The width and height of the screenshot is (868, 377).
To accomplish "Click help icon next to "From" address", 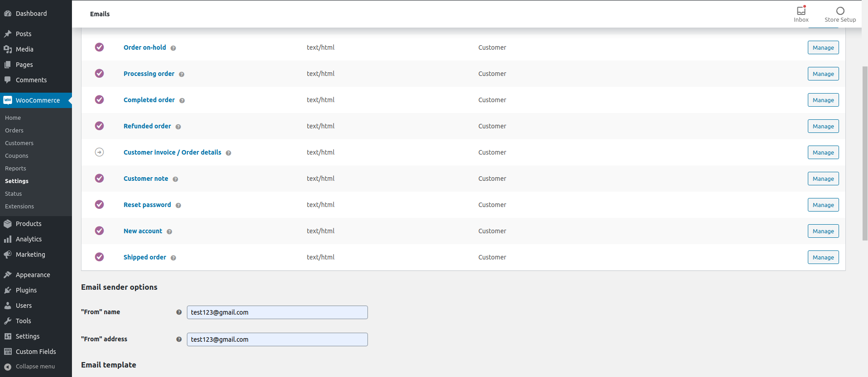I will point(179,339).
